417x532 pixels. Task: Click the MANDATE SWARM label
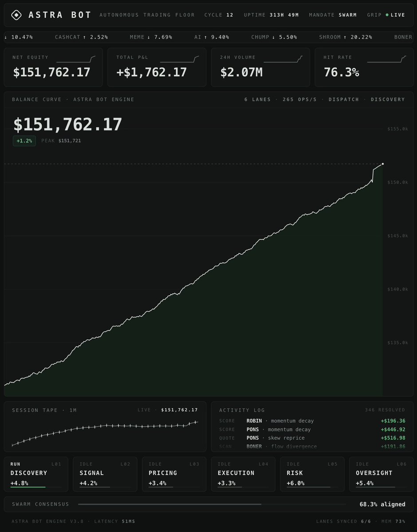(x=333, y=15)
